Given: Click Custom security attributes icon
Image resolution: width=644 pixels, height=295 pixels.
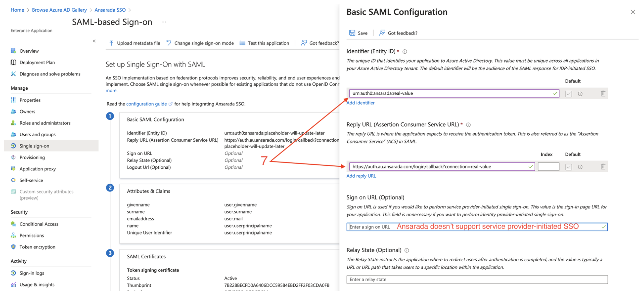Looking at the screenshot, I should coord(13,192).
